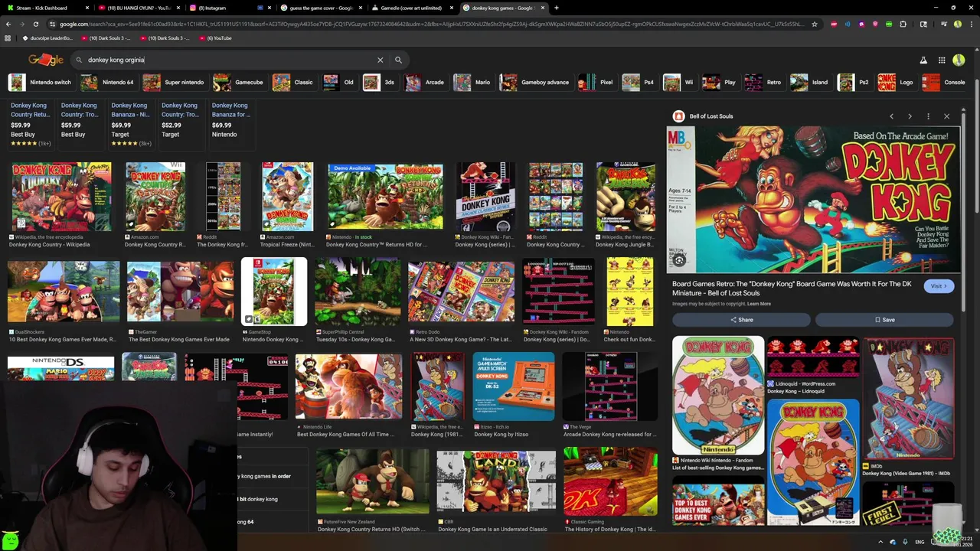Image resolution: width=980 pixels, height=551 pixels.
Task: Select the Arcade filter chip
Action: (x=426, y=83)
